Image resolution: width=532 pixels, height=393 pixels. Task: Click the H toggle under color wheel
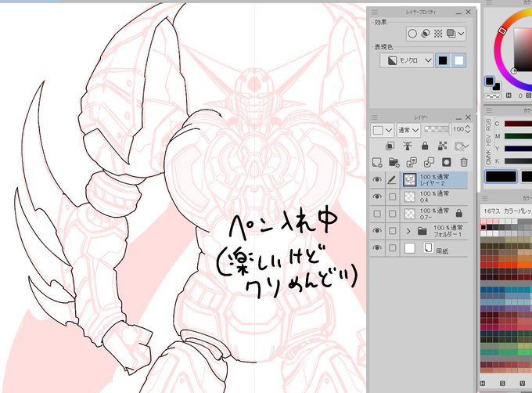point(509,96)
